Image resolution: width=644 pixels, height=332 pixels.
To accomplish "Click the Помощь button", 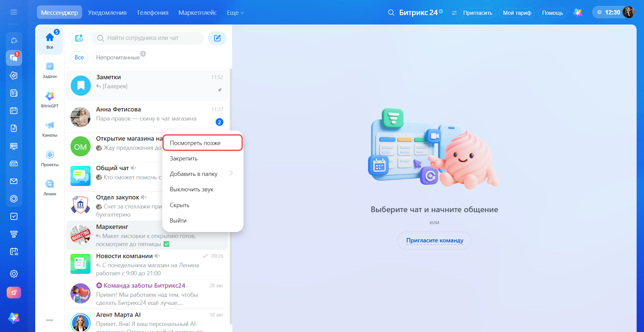I will coord(552,13).
